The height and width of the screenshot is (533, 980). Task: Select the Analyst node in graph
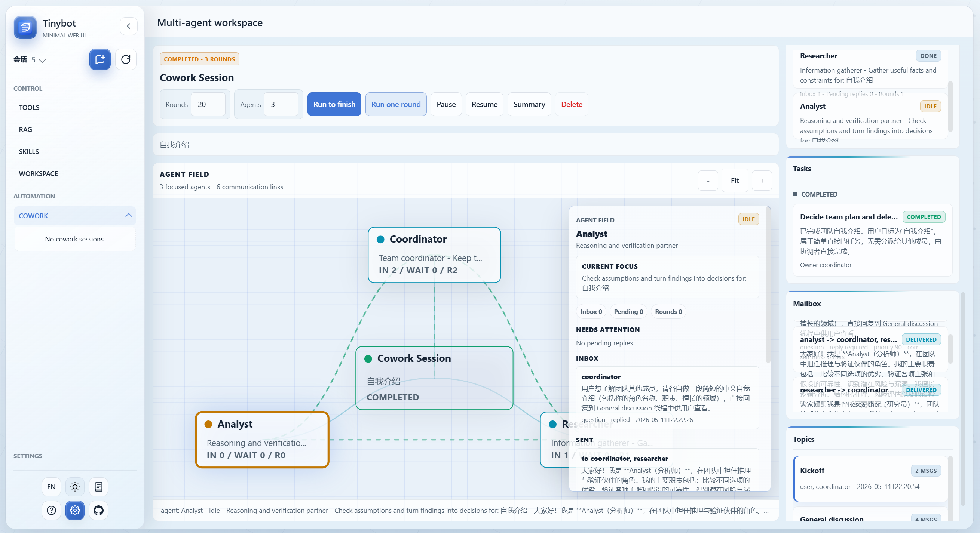click(x=262, y=440)
